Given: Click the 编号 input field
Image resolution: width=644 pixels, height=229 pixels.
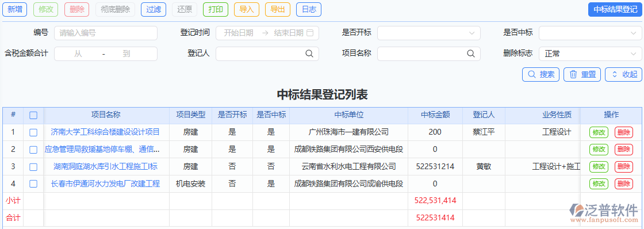Looking at the screenshot, I should coord(106,33).
